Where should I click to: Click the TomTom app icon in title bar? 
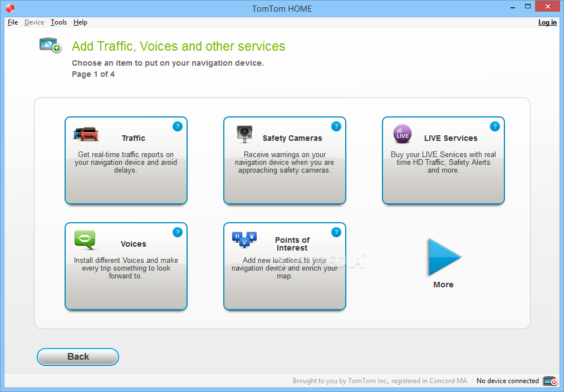pos(10,8)
